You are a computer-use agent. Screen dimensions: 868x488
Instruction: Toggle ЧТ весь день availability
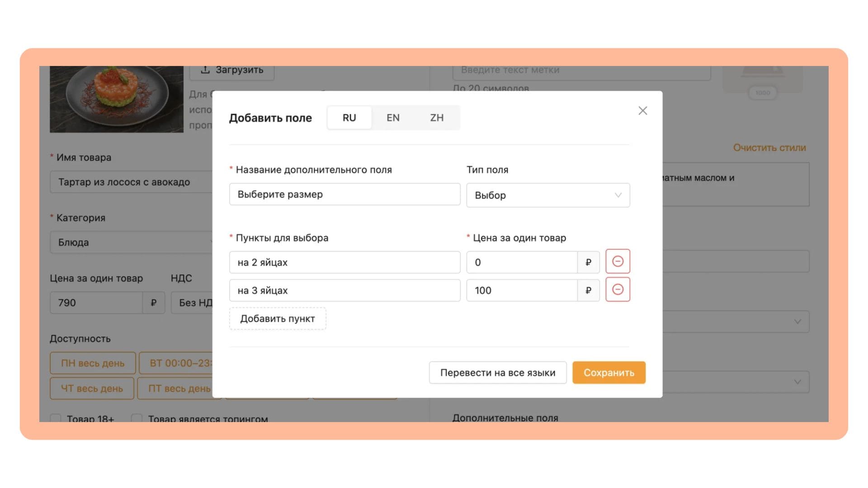[92, 389]
